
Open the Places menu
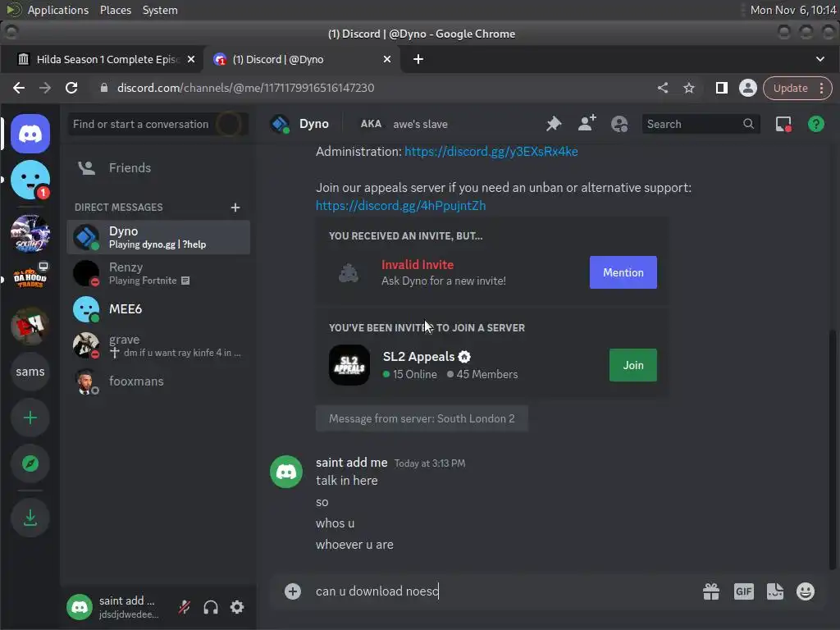coord(116,10)
